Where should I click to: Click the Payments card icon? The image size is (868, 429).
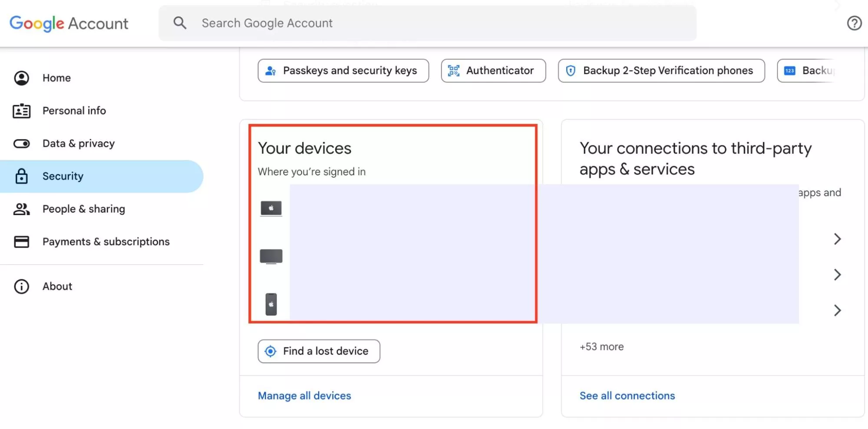(x=21, y=242)
